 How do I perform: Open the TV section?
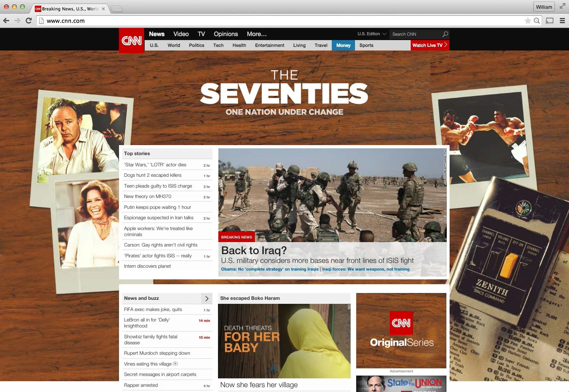click(201, 34)
